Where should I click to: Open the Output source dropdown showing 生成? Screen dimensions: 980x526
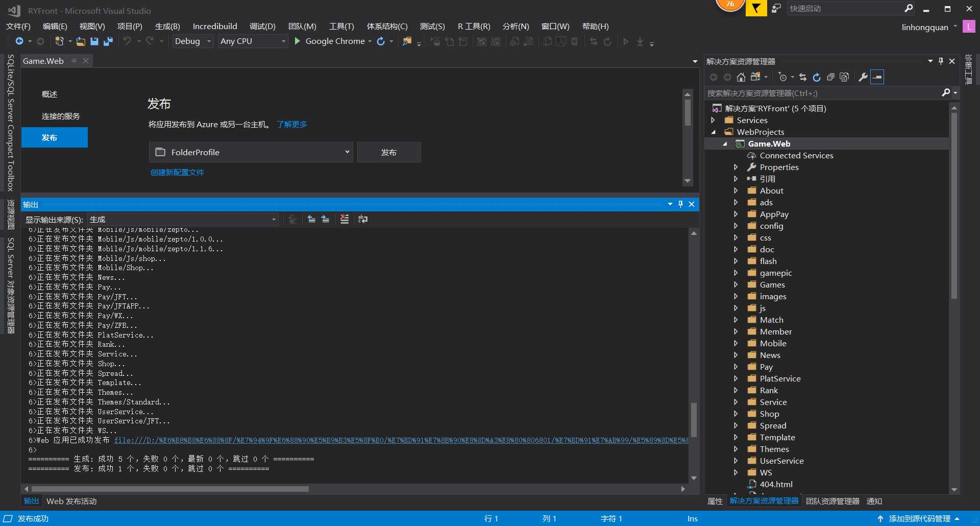[x=183, y=220]
